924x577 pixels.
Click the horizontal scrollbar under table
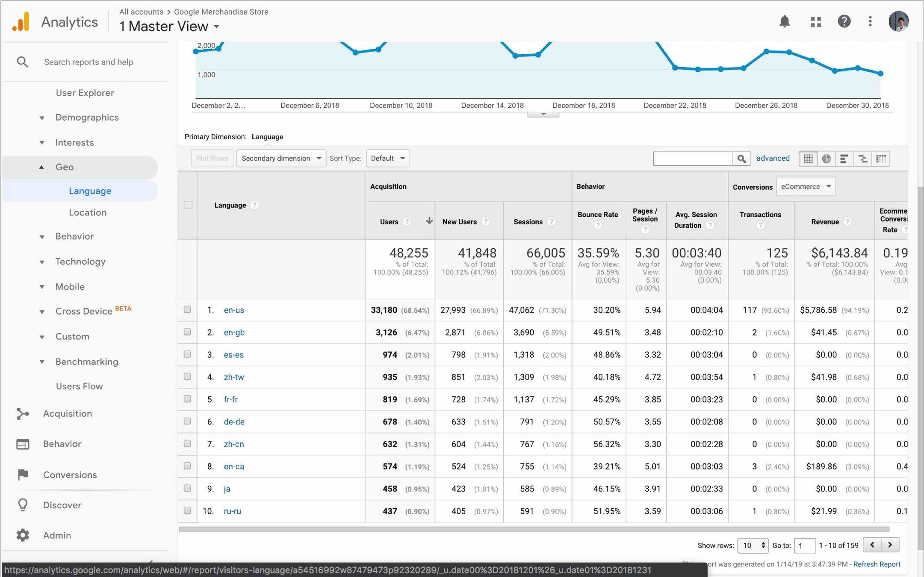tap(533, 529)
